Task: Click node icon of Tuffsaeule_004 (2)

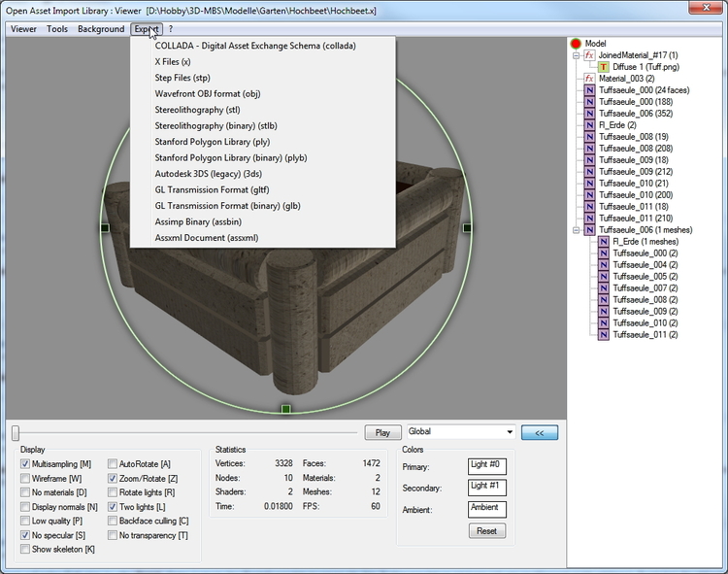Action: pos(604,265)
